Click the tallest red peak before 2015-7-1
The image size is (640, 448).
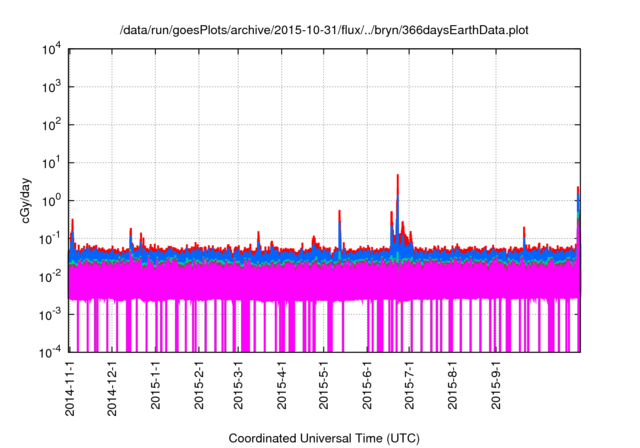tap(398, 178)
